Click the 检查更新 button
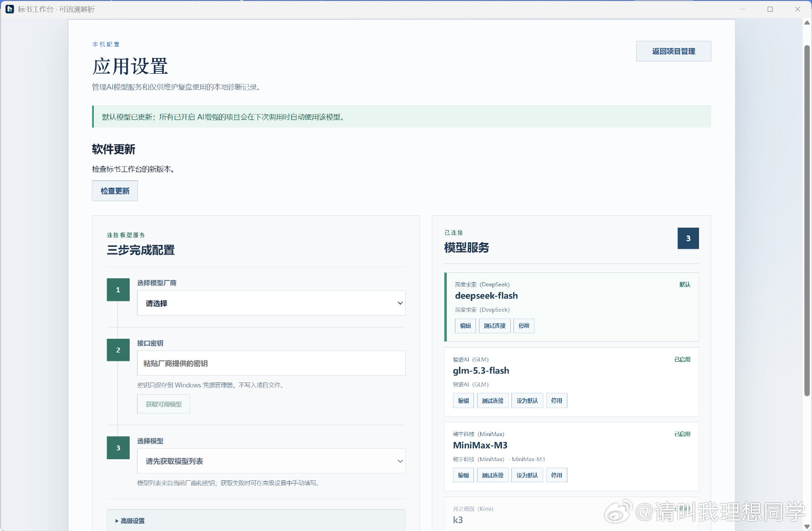Screen dimensions: 812x531 click(x=115, y=191)
